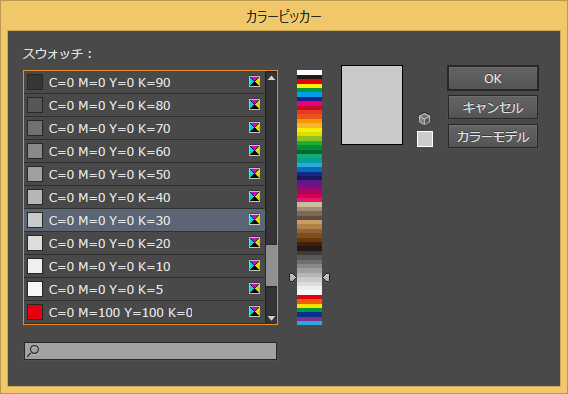Click the CMYK icon for K=5 swatch
Image resolution: width=568 pixels, height=394 pixels.
pyautogui.click(x=254, y=289)
